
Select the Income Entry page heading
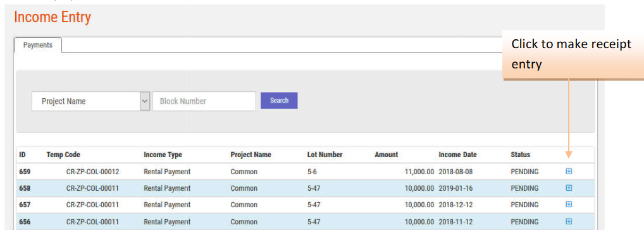(53, 17)
